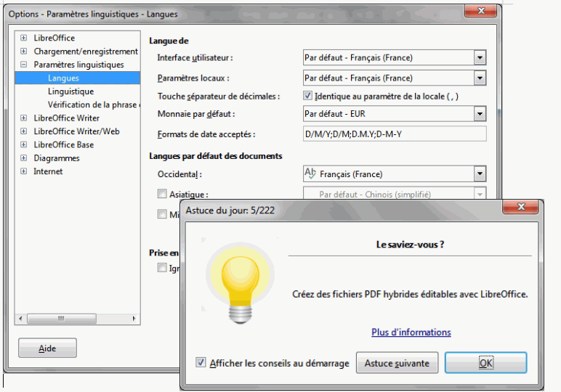Select the Diagrammes label in tree
This screenshot has height=392, width=561.
[x=57, y=158]
